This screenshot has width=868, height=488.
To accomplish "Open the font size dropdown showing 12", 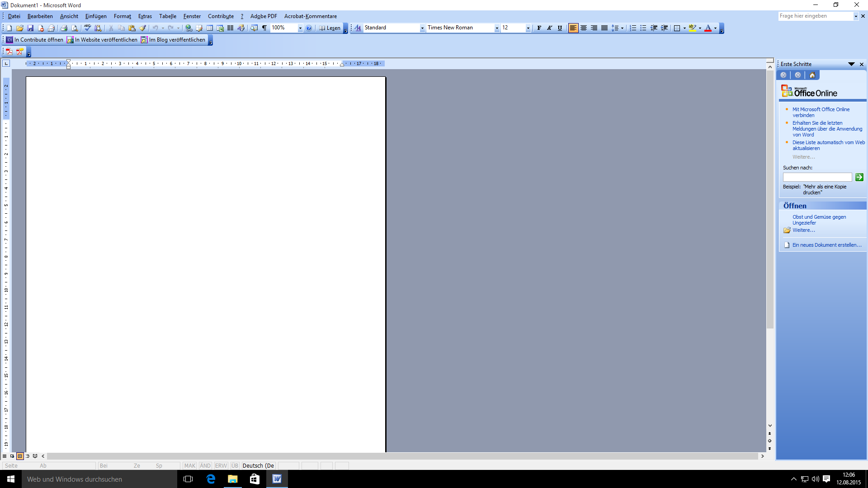I will 528,28.
